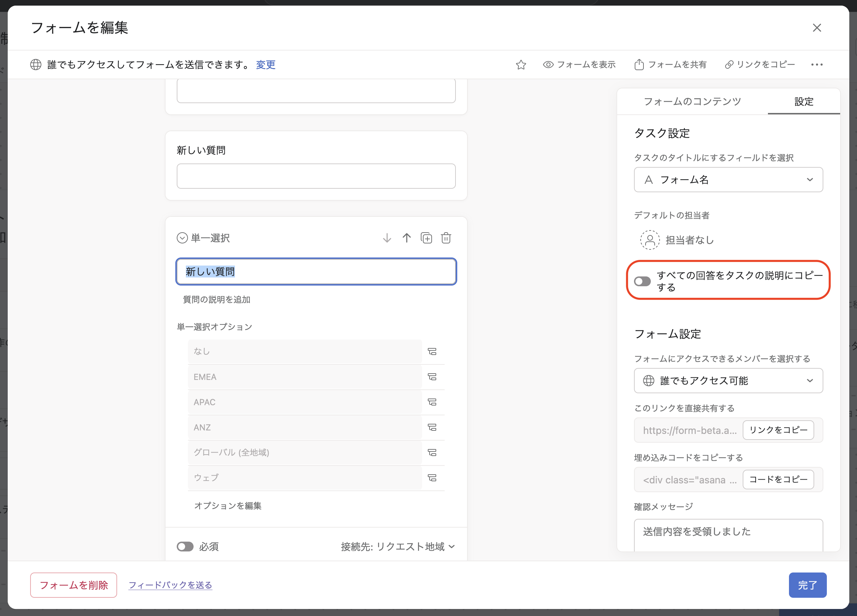
Task: Enable copy all answers to task description
Action: point(642,281)
